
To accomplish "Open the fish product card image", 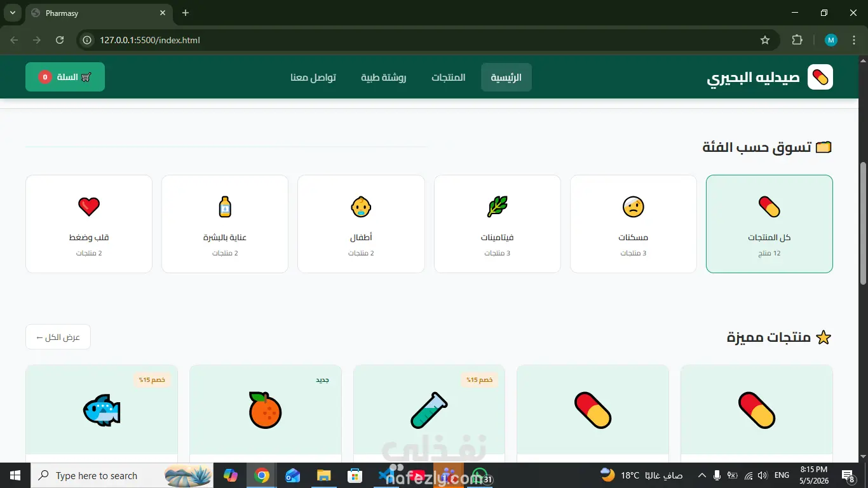I will pyautogui.click(x=102, y=410).
